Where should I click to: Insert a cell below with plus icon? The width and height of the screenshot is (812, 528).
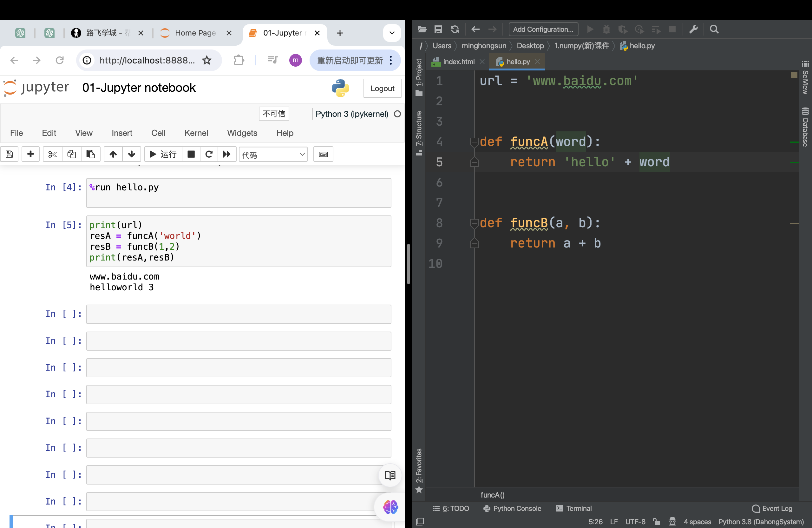click(30, 154)
